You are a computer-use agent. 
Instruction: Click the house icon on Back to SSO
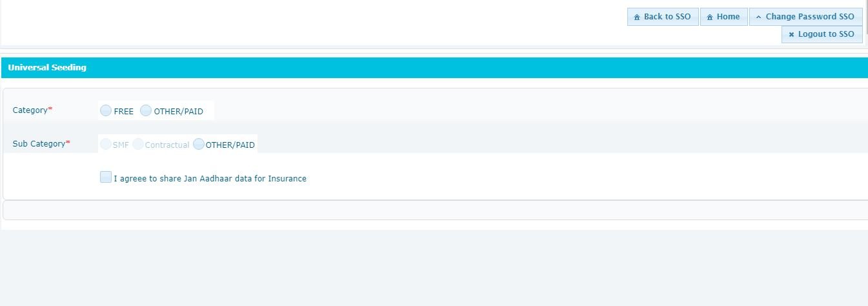tap(637, 17)
